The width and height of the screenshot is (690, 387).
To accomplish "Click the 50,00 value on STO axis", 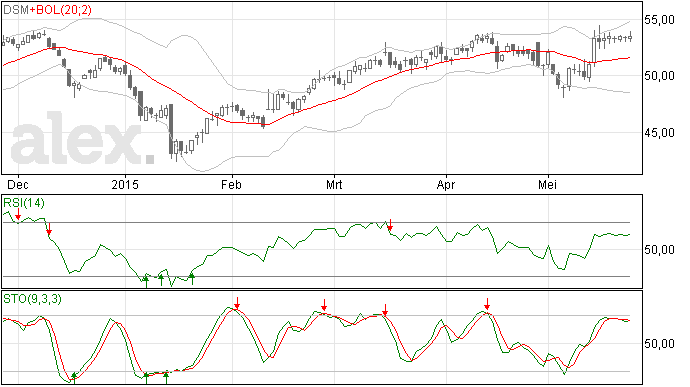I will click(659, 343).
